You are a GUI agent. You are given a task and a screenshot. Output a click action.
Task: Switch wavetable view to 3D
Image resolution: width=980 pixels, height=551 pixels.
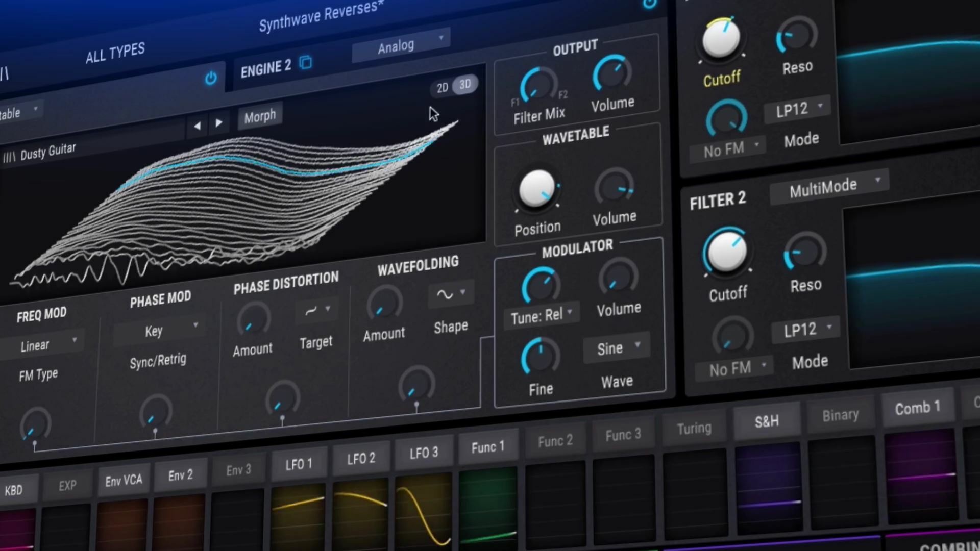click(x=465, y=85)
